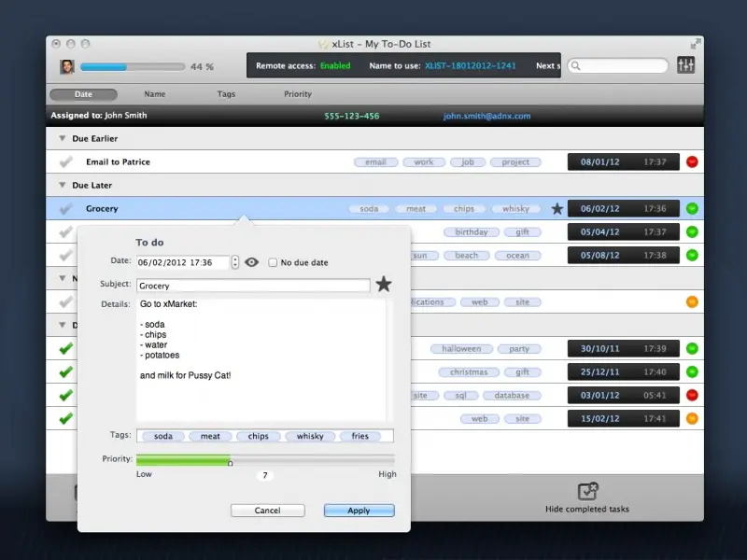Click the Hide completed tasks icon
747x560 pixels.
tap(587, 488)
